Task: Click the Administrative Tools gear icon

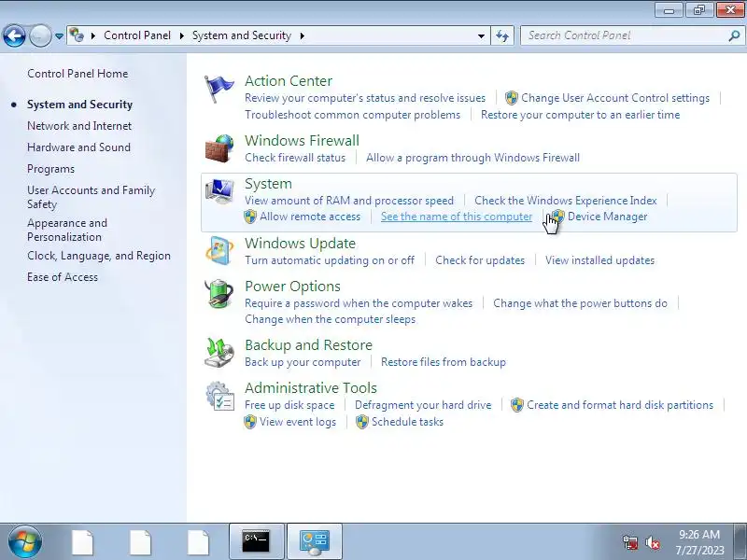Action: 219,396
